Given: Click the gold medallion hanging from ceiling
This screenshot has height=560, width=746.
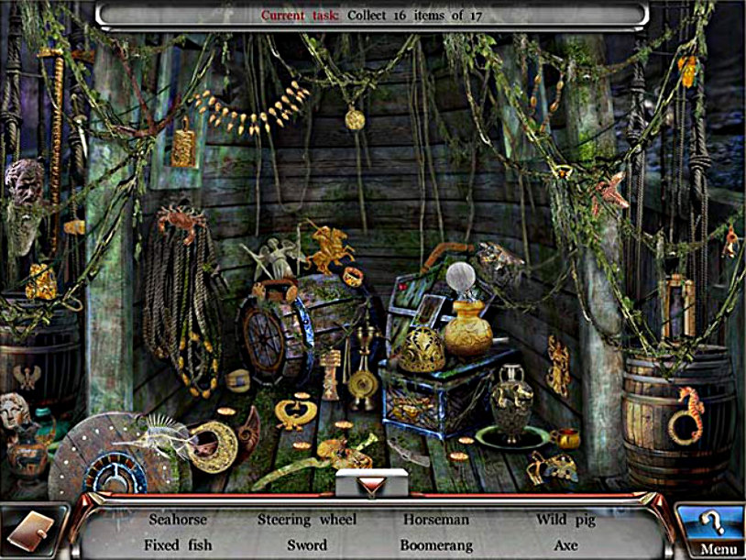Looking at the screenshot, I should coord(355,119).
